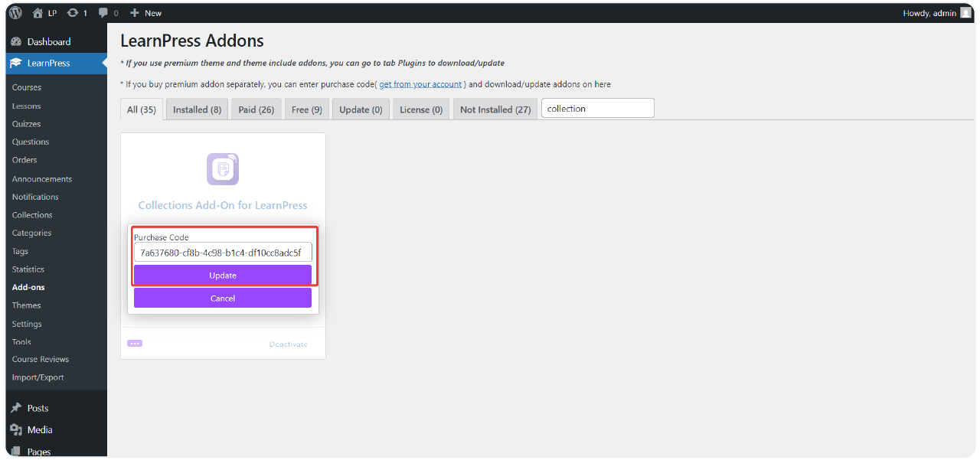Switch to All (35) tab
The height and width of the screenshot is (460, 980).
[x=142, y=109]
